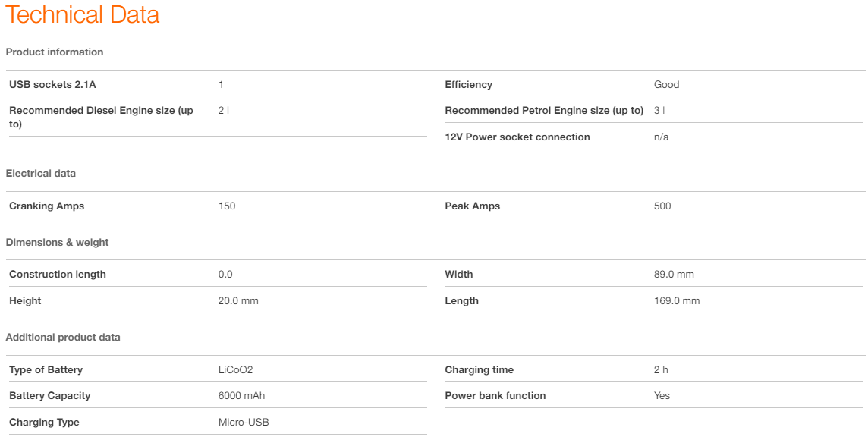Viewport: 868px width, 440px height.
Task: Click the Battery Capacity value 6000 mAh
Action: [x=241, y=396]
